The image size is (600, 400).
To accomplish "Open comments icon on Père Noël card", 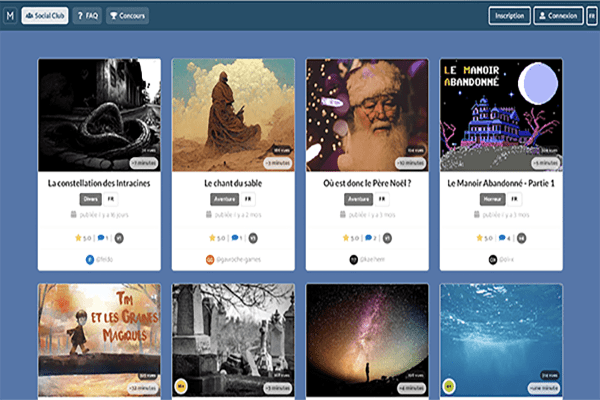I will point(368,238).
